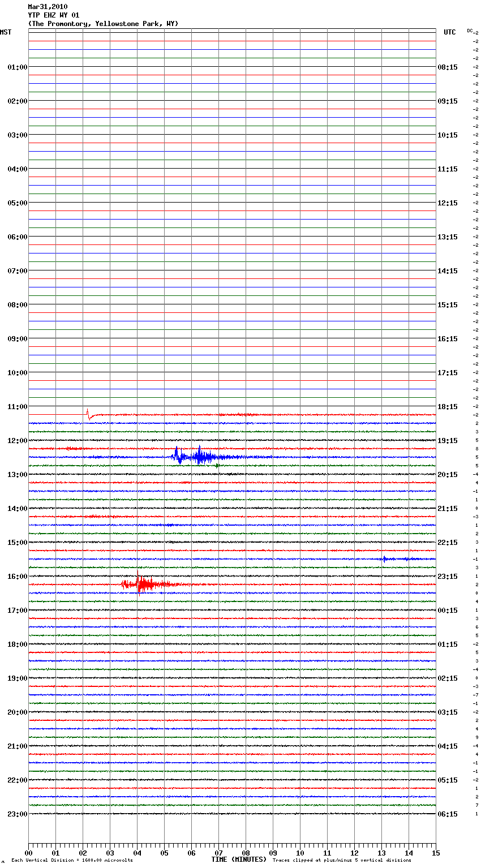Click the MST axis header
481x868 pixels.
click(6, 32)
